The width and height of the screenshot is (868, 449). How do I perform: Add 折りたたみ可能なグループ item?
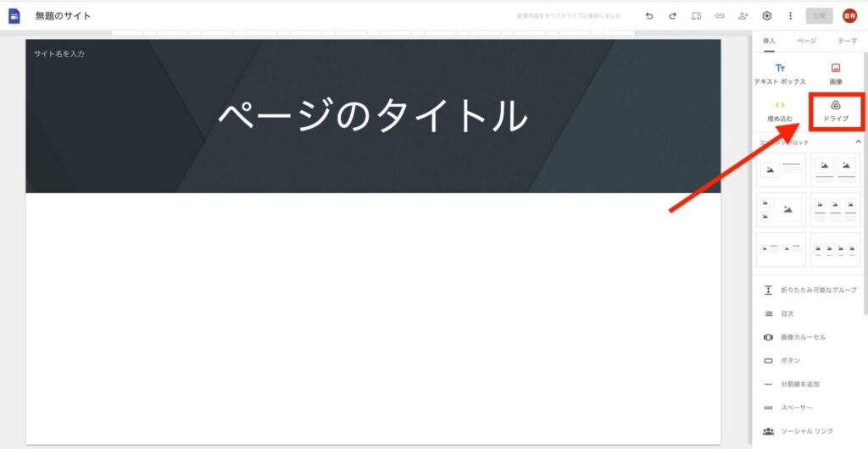[809, 290]
